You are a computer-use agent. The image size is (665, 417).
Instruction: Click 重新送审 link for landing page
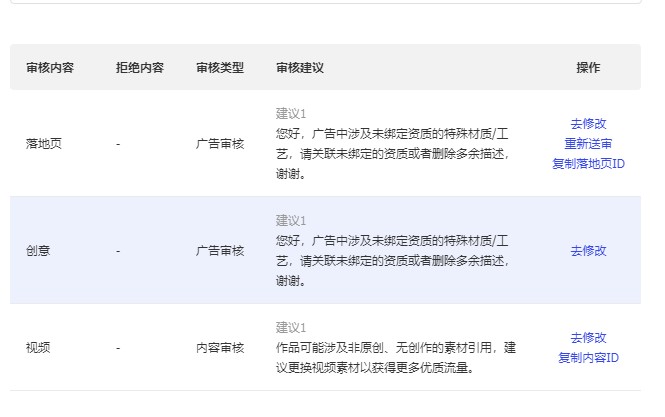coord(588,144)
